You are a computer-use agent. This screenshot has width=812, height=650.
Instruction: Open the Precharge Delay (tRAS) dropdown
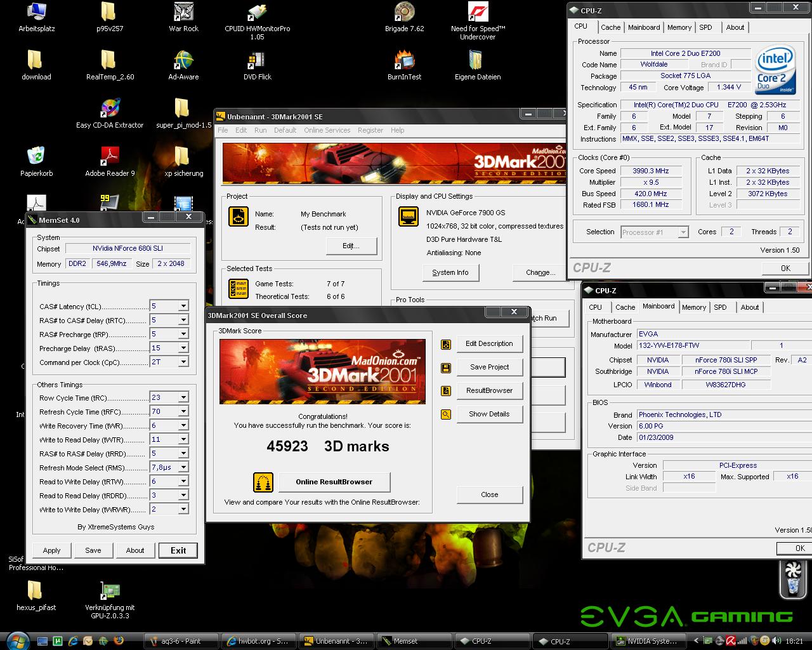(183, 348)
